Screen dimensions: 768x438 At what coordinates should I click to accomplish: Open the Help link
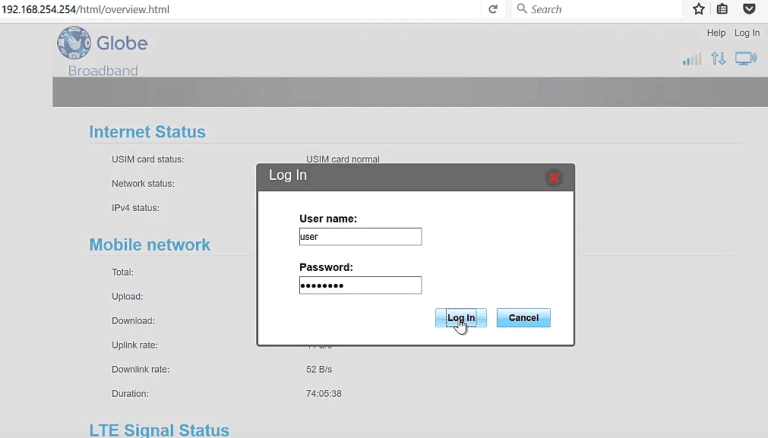(716, 33)
